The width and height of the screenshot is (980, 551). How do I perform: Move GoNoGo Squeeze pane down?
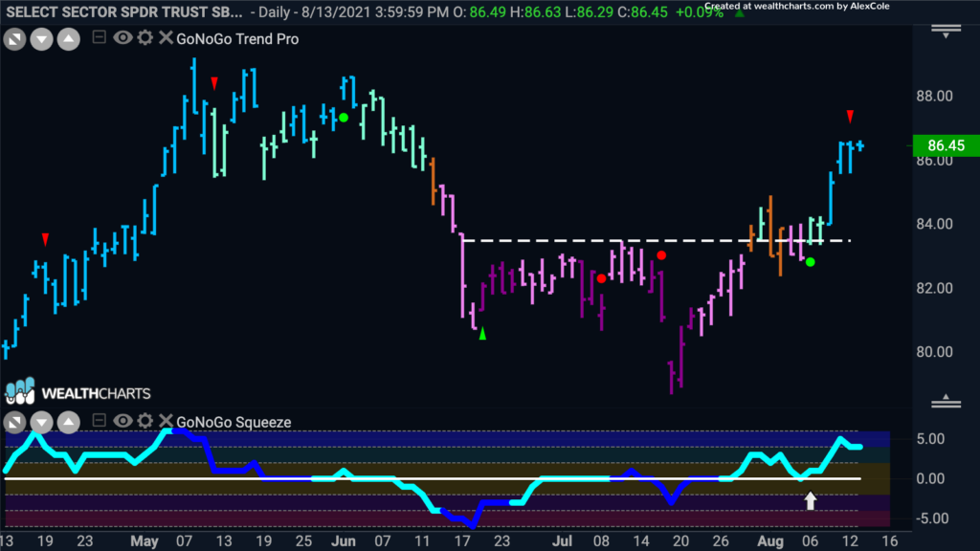point(42,423)
